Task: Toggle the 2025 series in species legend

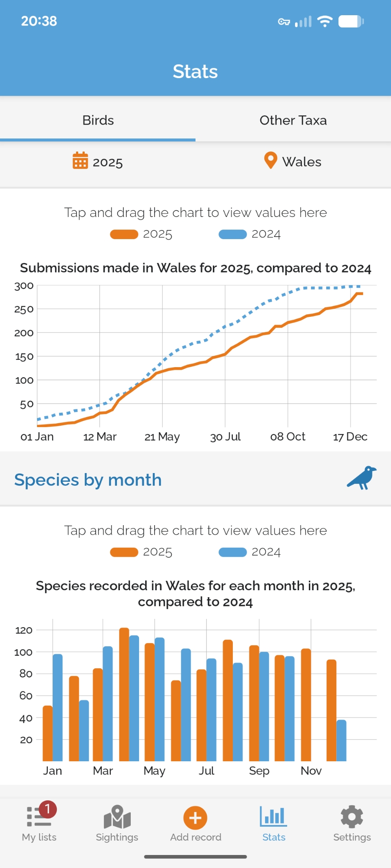Action: tap(141, 552)
